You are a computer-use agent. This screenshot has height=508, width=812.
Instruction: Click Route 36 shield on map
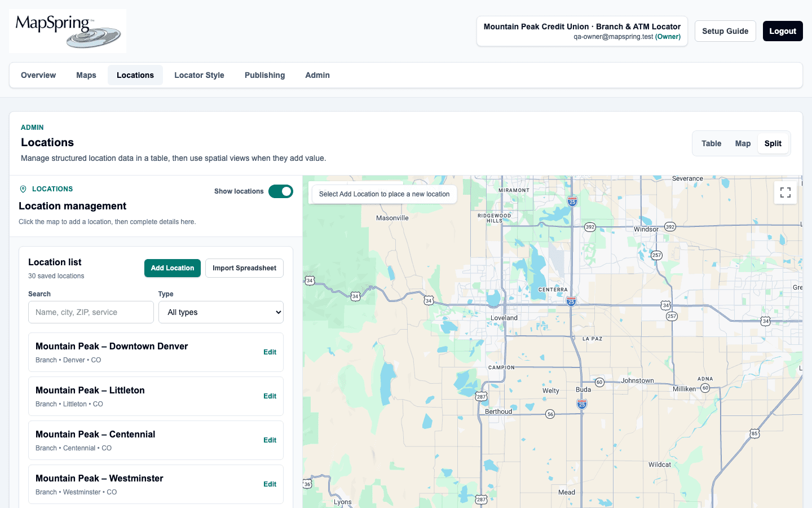pos(307,484)
